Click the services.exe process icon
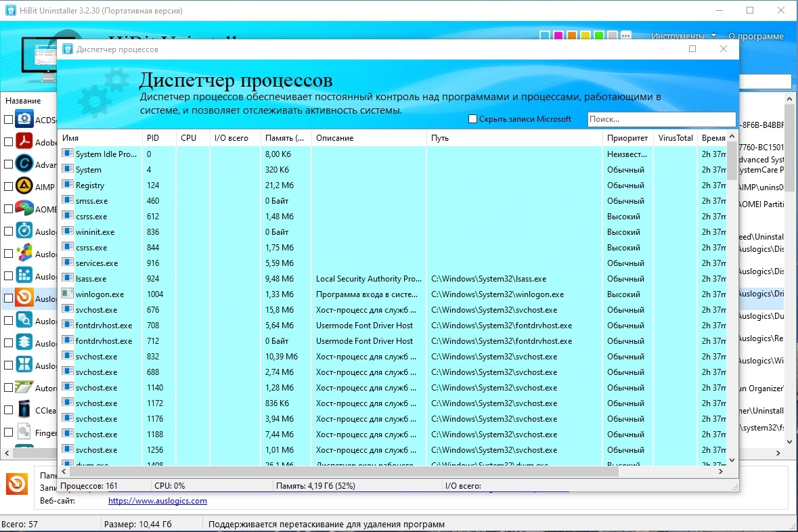This screenshot has width=798, height=532. point(67,263)
